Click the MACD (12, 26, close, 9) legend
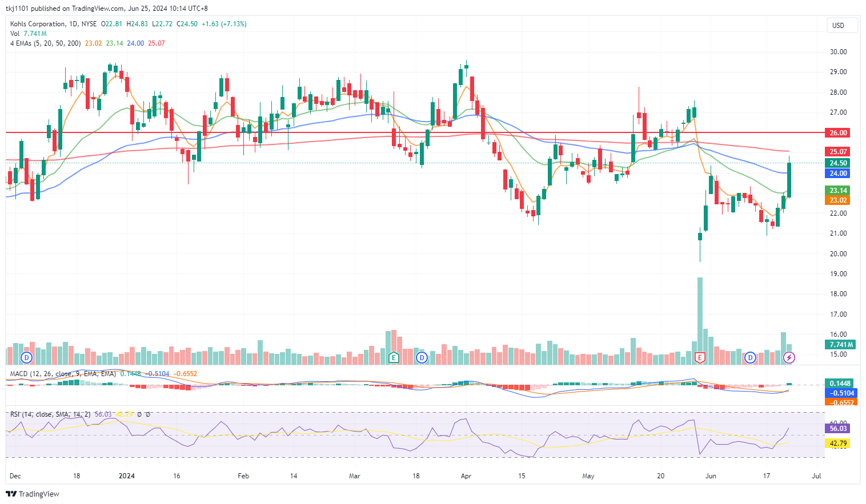This screenshot has width=866, height=504. pos(63,374)
